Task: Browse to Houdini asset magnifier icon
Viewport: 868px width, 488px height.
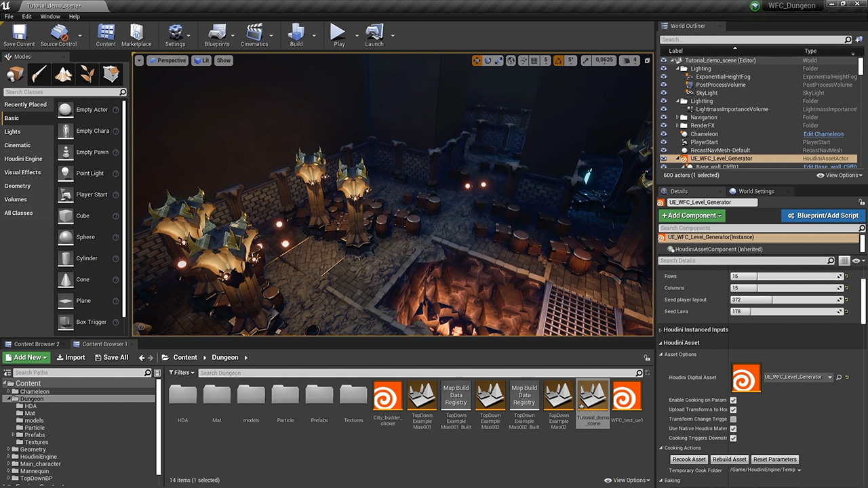Action: 839,377
